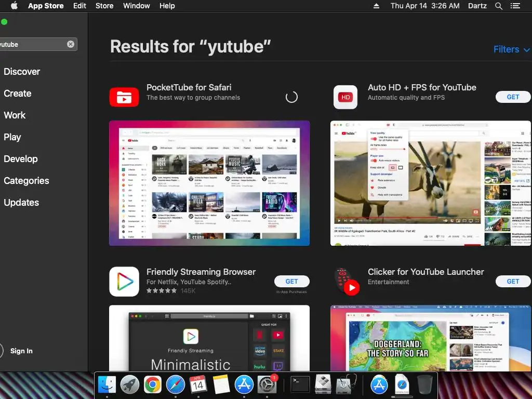The image size is (532, 399).
Task: Open PocketTube for Safari title link
Action: click(x=189, y=87)
